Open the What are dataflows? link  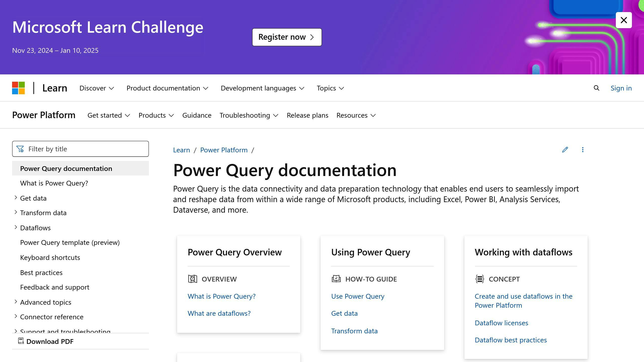[219, 313]
